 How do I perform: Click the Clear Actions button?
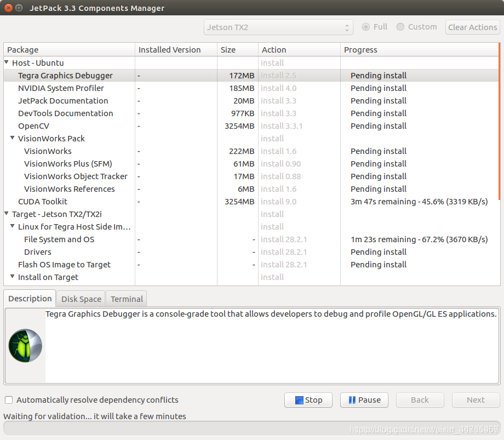(x=472, y=27)
